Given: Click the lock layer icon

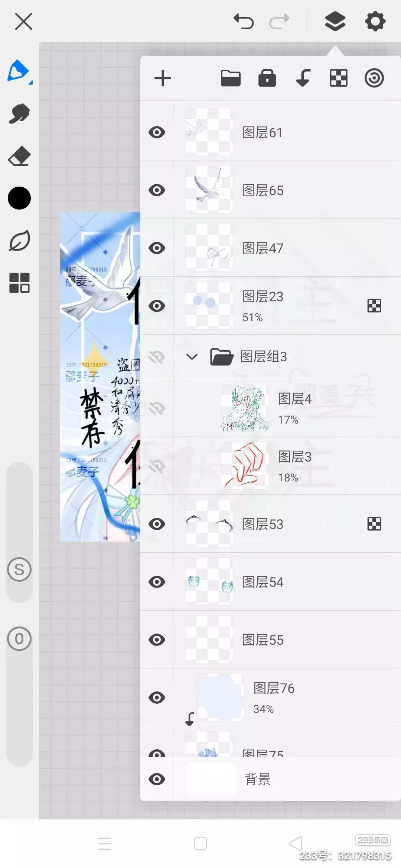Looking at the screenshot, I should (x=267, y=78).
